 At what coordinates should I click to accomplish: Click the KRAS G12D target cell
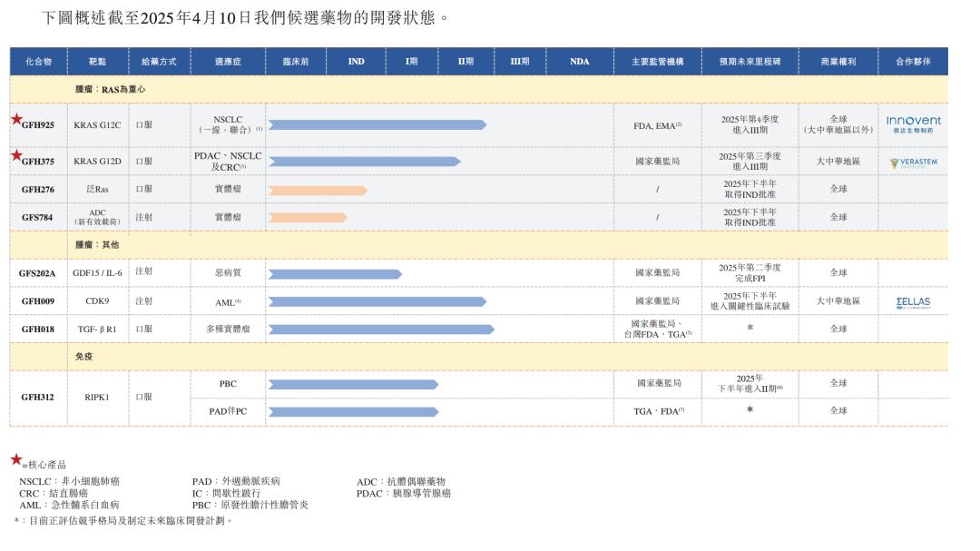point(97,162)
